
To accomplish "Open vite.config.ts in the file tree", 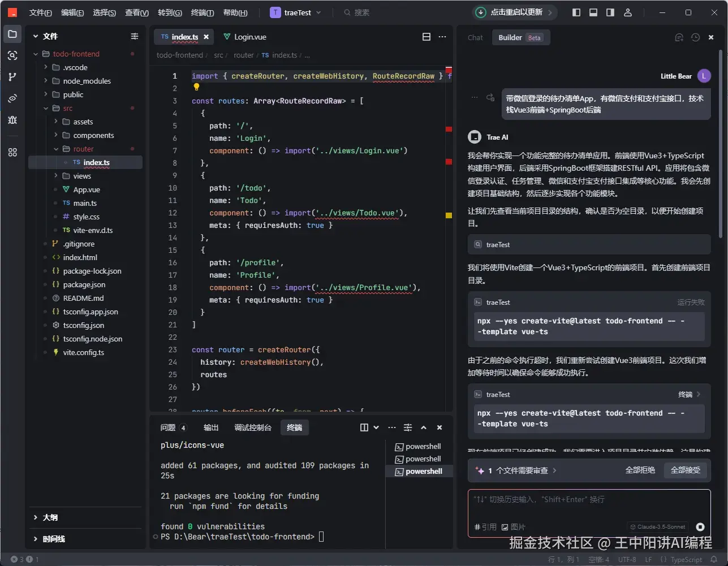I will tap(84, 352).
